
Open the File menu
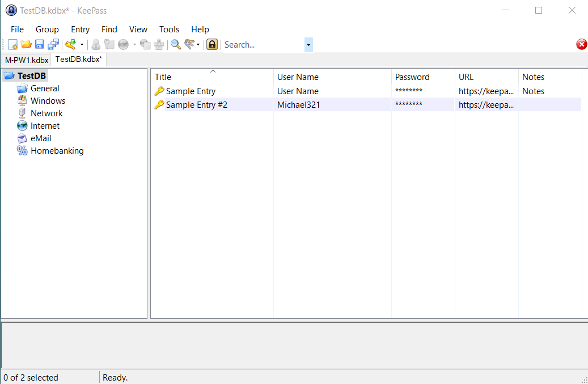point(17,29)
